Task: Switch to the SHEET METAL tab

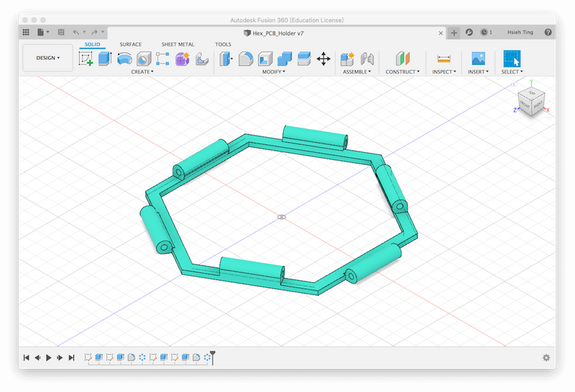Action: 178,45
